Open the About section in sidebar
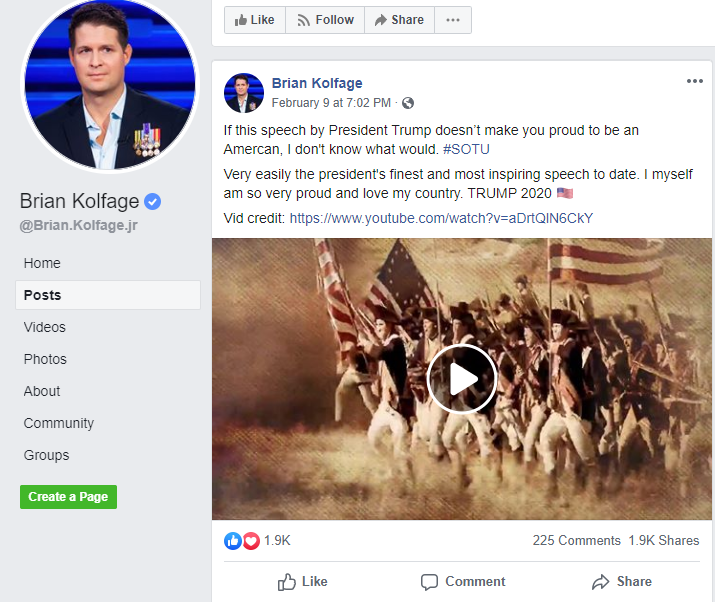The width and height of the screenshot is (715, 602). [42, 391]
